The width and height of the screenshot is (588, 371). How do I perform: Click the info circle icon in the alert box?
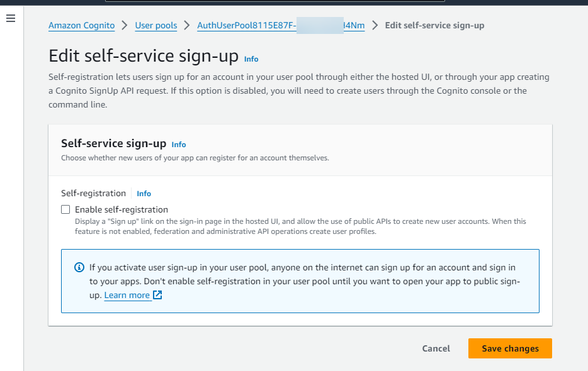coord(79,267)
